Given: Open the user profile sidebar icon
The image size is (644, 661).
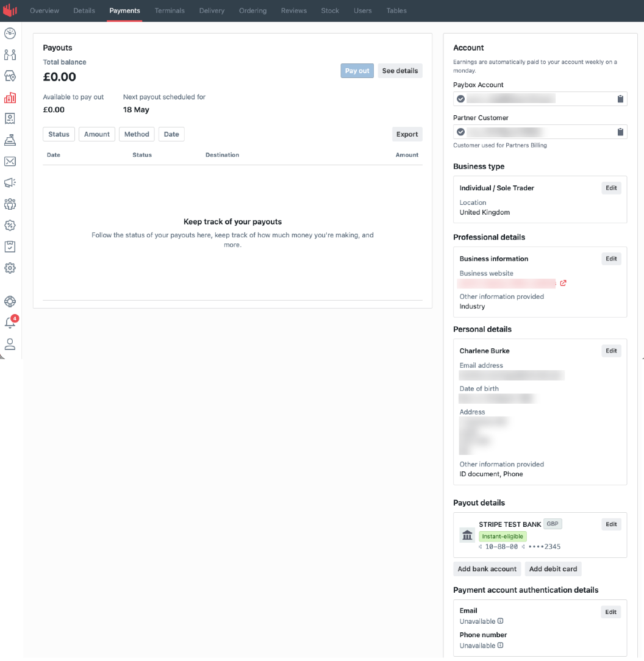Looking at the screenshot, I should 10,344.
